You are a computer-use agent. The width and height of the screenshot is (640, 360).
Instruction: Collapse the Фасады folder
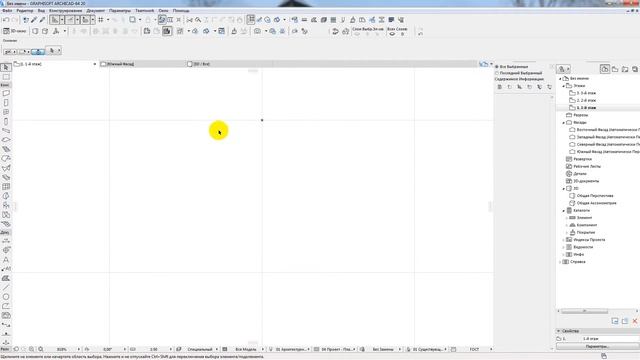tap(564, 122)
